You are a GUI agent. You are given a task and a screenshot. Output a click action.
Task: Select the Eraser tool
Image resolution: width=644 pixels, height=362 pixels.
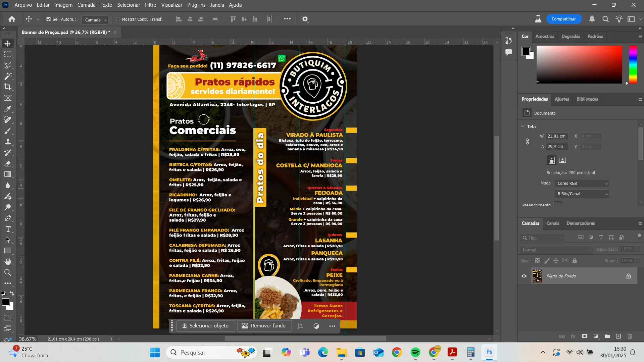(x=8, y=164)
